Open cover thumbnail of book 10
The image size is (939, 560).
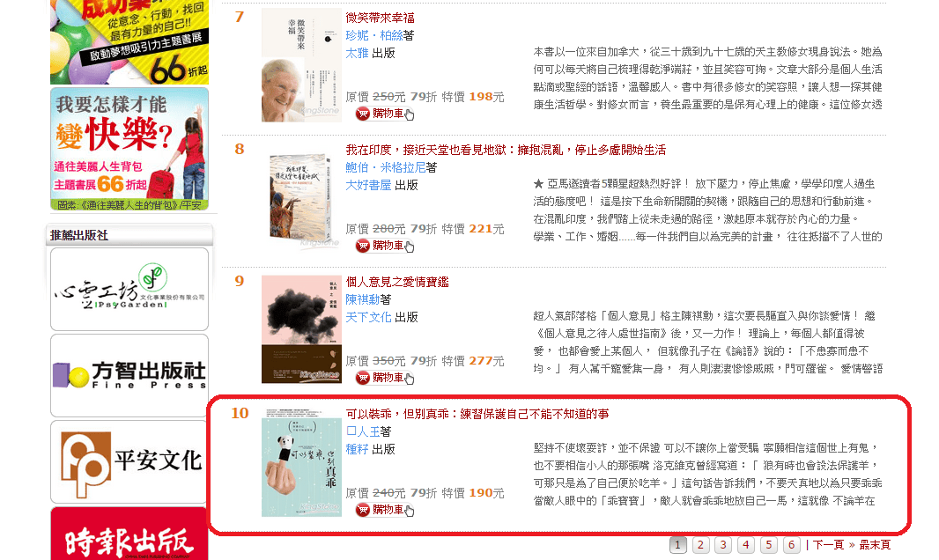pyautogui.click(x=301, y=462)
